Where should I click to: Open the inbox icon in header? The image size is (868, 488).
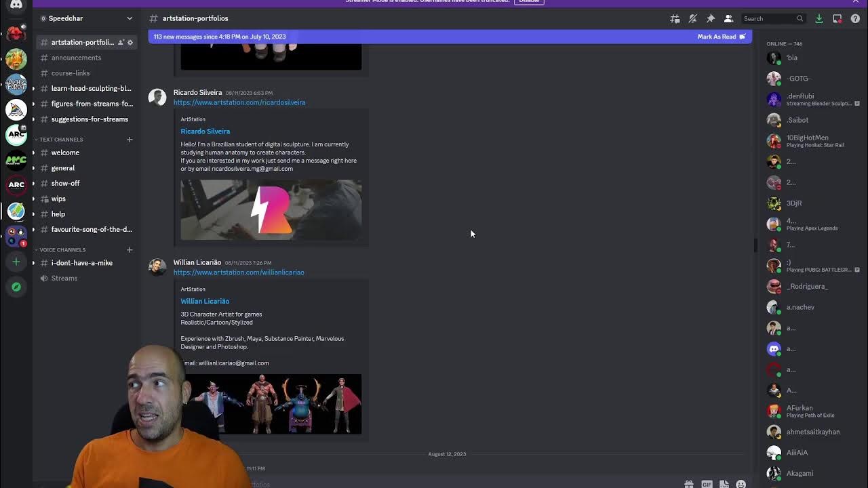point(837,19)
